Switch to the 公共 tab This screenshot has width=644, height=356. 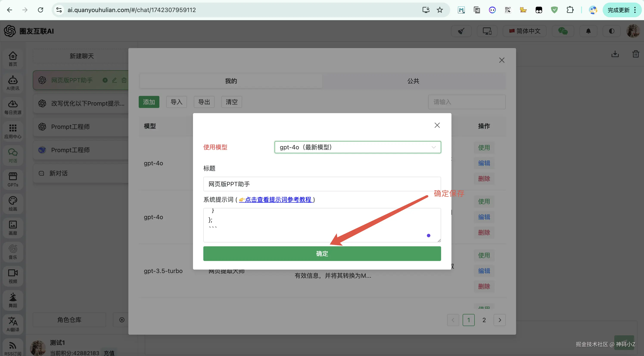tap(413, 81)
